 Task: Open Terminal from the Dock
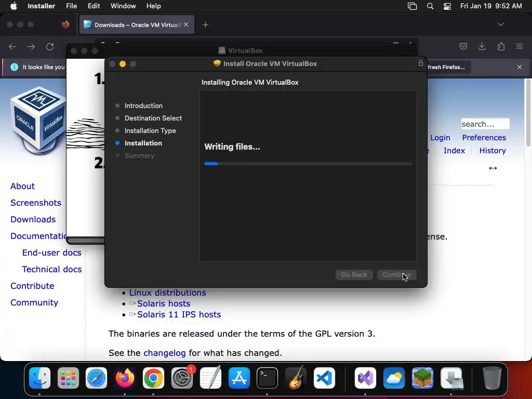click(268, 378)
